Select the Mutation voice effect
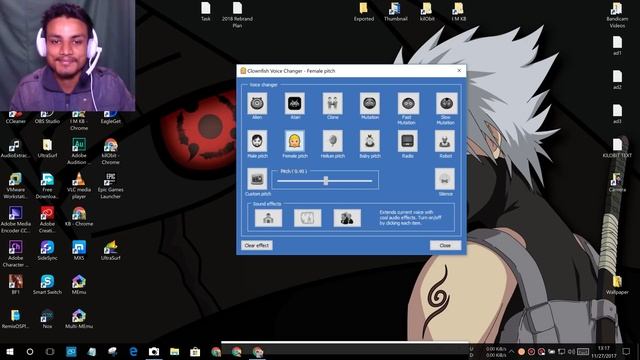This screenshot has height=360, width=640. [x=370, y=103]
